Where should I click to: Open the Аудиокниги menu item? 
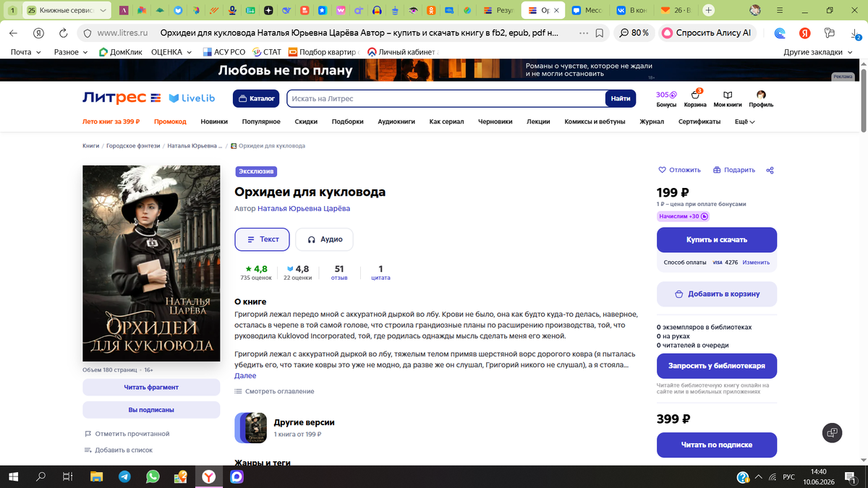[396, 121]
